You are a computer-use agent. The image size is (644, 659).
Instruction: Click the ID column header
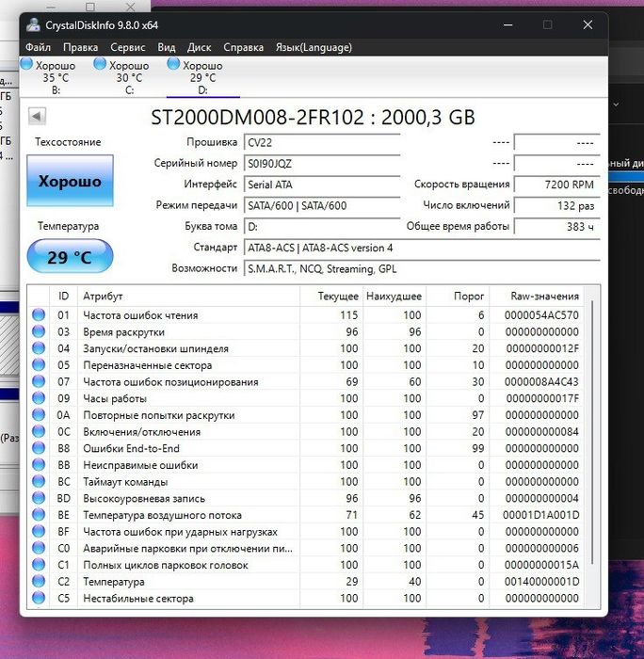point(63,296)
